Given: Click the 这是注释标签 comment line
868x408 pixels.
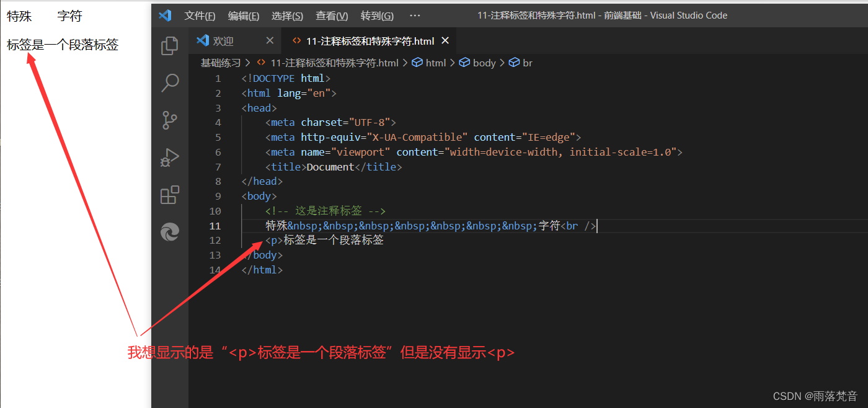Looking at the screenshot, I should (325, 211).
